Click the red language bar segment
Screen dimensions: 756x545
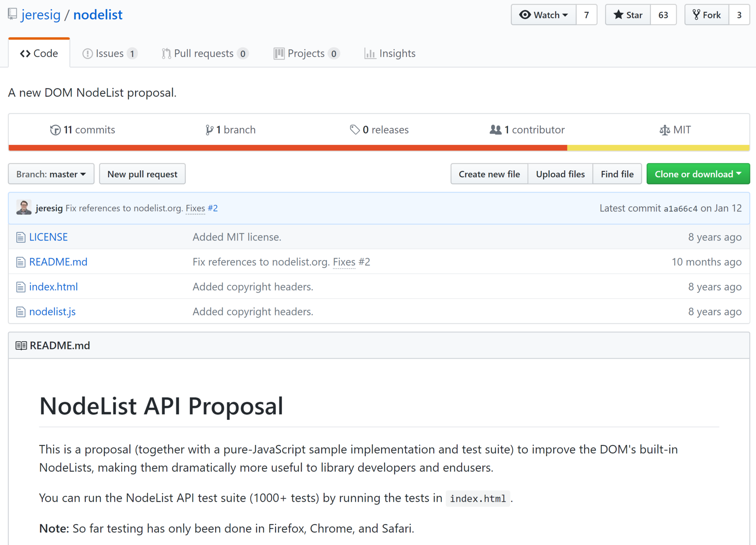coord(288,148)
